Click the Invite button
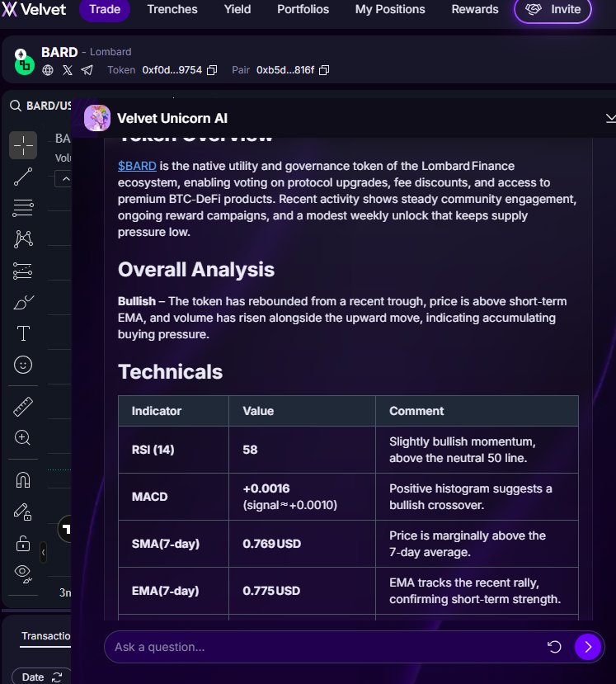The image size is (616, 684). tap(553, 10)
